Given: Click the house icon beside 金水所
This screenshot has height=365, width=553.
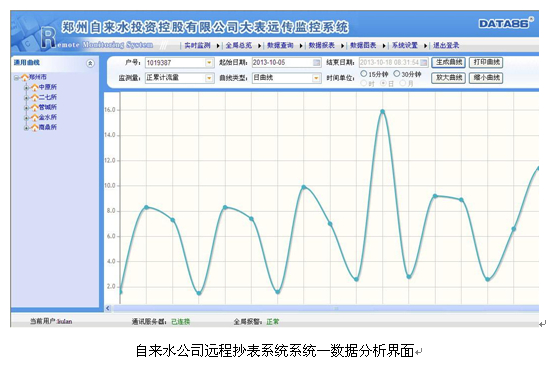Looking at the screenshot, I should pyautogui.click(x=35, y=117).
